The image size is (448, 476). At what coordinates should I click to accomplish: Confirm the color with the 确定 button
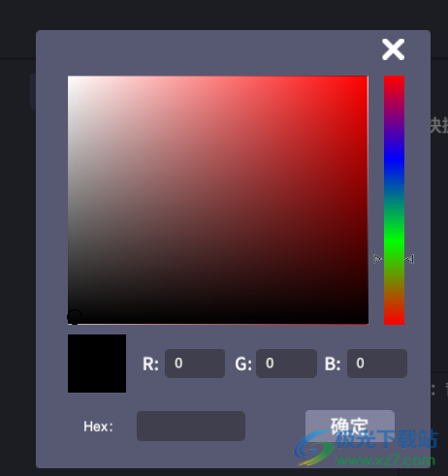(x=350, y=426)
